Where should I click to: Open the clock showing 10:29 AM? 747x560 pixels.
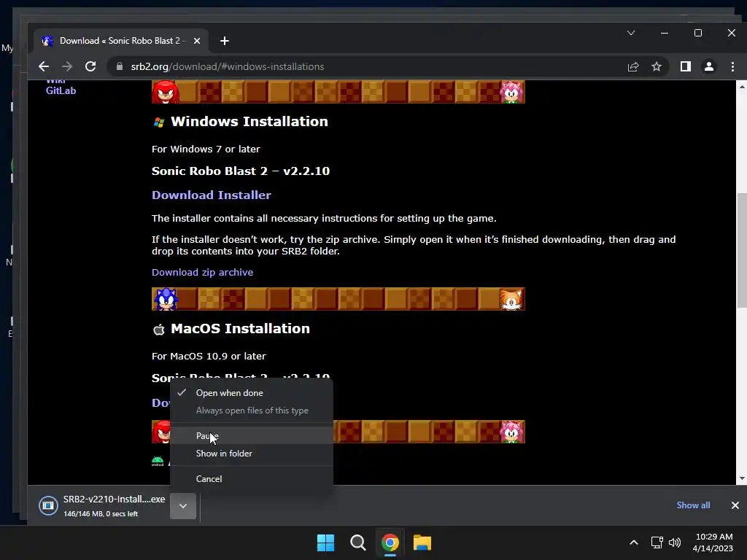click(x=713, y=542)
